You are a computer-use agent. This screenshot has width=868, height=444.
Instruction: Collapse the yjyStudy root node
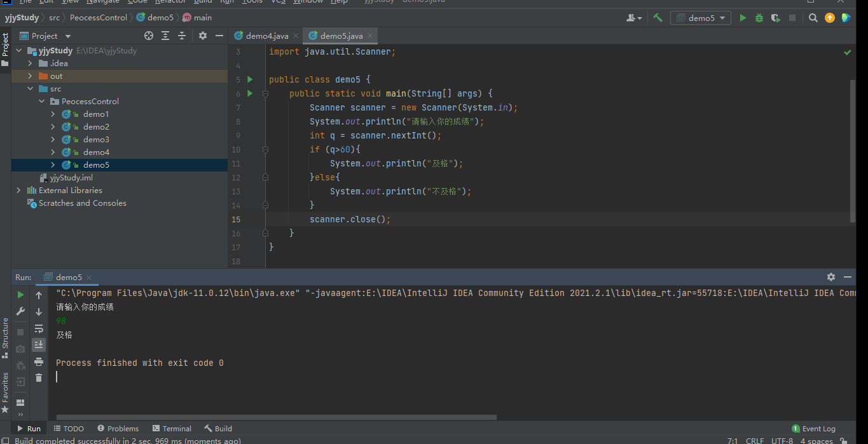(18, 51)
